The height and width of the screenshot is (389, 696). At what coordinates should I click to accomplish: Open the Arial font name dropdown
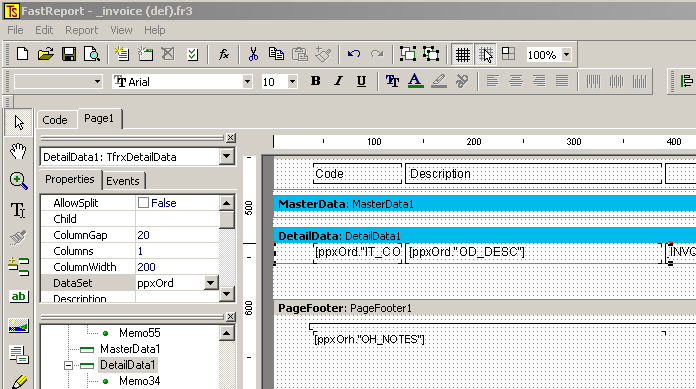click(247, 82)
